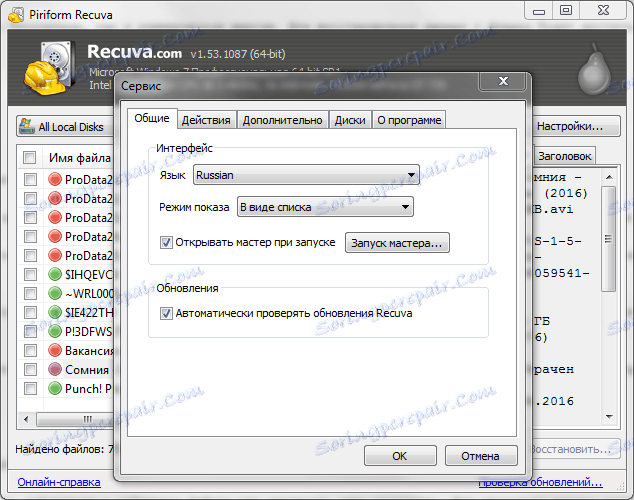This screenshot has height=500, width=634.
Task: Click the All Local Disks drive icon
Action: click(x=27, y=126)
